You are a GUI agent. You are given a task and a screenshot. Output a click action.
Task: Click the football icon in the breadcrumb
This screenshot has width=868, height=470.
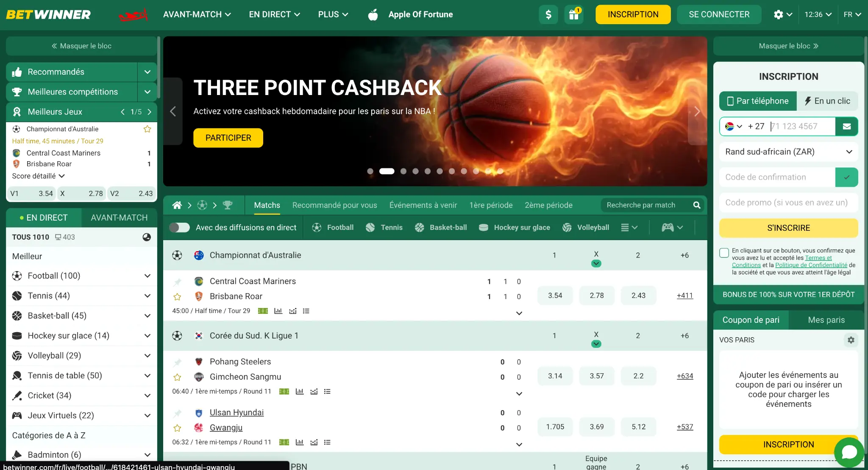pos(202,205)
